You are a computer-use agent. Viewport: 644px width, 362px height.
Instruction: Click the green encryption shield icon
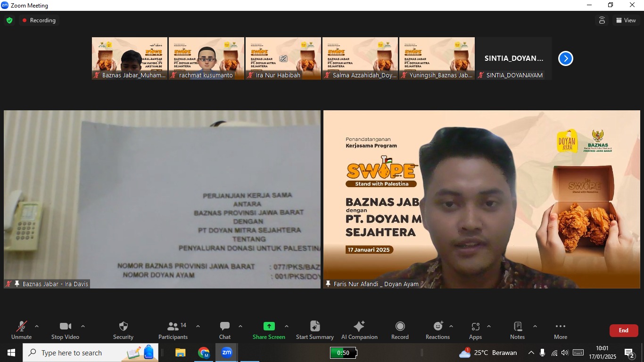[x=9, y=20]
